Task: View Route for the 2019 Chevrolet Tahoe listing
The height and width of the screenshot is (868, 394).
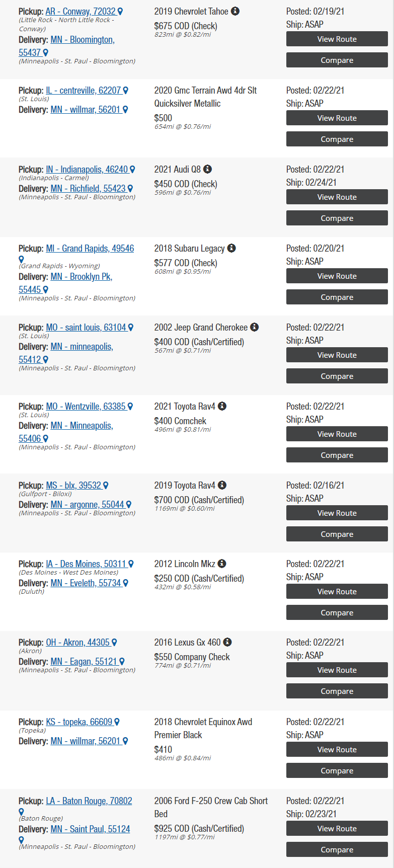Action: tap(337, 39)
